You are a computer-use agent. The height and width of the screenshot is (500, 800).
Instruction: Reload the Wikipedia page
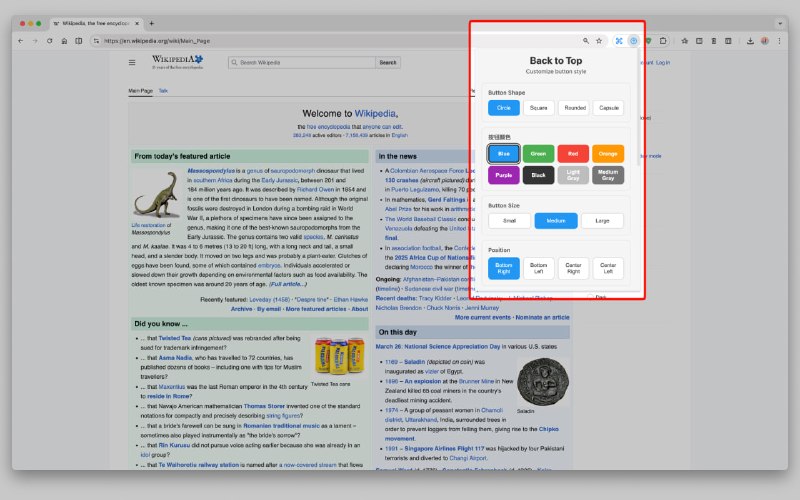(49, 41)
